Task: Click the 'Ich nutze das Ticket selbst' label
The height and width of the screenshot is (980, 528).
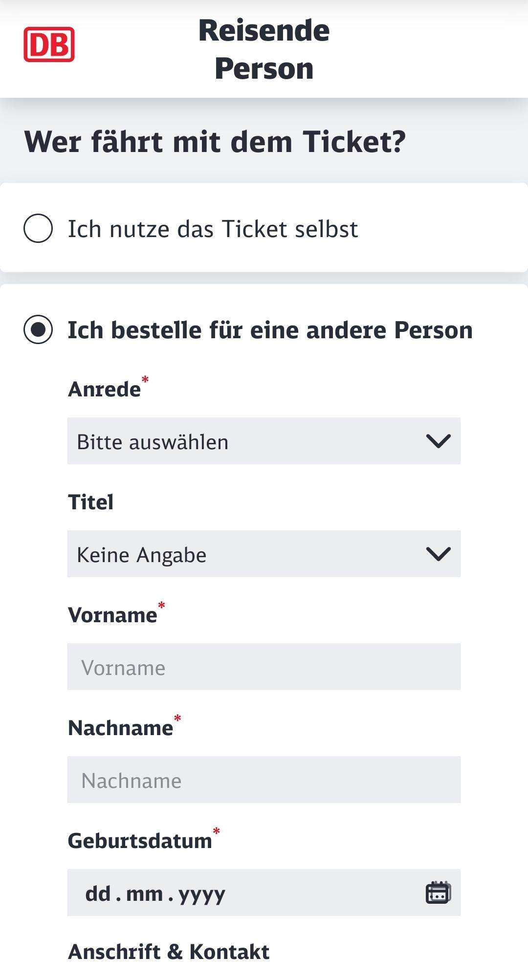Action: pos(213,229)
